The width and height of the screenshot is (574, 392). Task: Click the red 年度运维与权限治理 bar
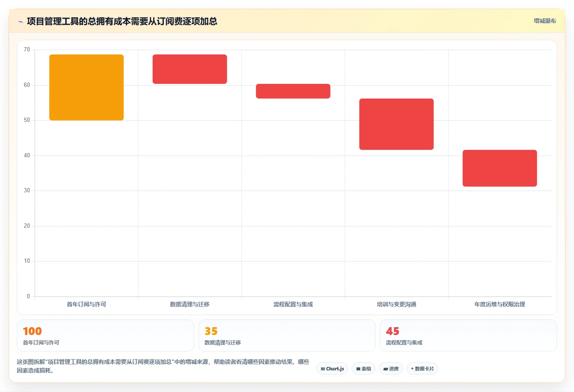point(500,168)
